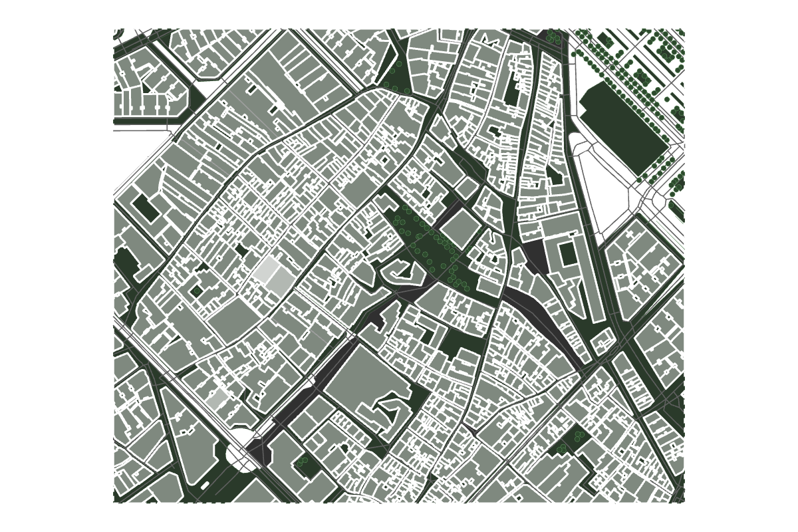Click the tree-filled park in the map center
798x532 pixels.
tap(433, 249)
